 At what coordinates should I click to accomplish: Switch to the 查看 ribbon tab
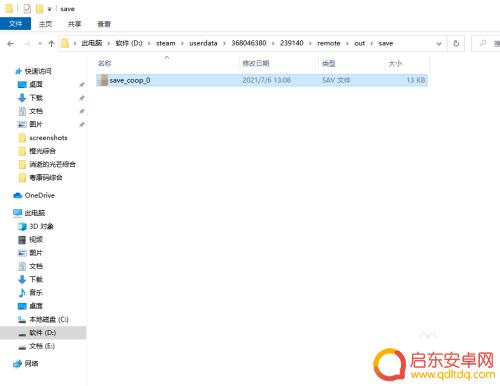pyautogui.click(x=104, y=24)
